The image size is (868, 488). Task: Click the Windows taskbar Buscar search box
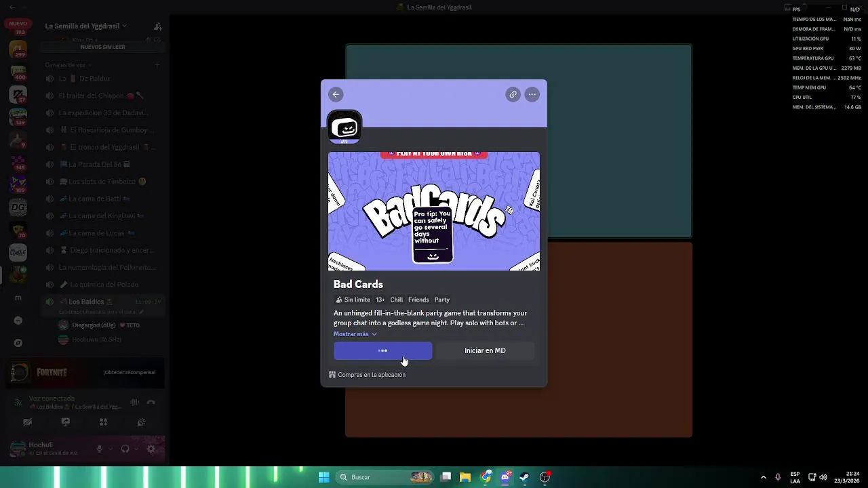tap(385, 477)
